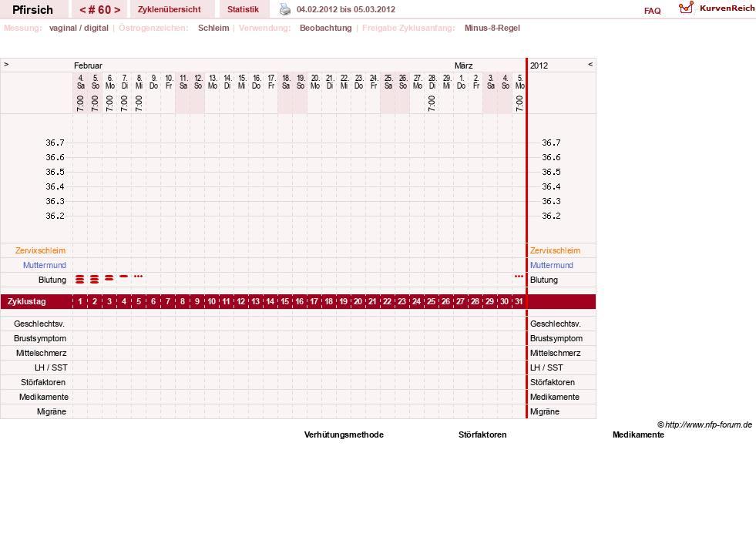Click the März month label
The image size is (756, 557).
tap(463, 65)
